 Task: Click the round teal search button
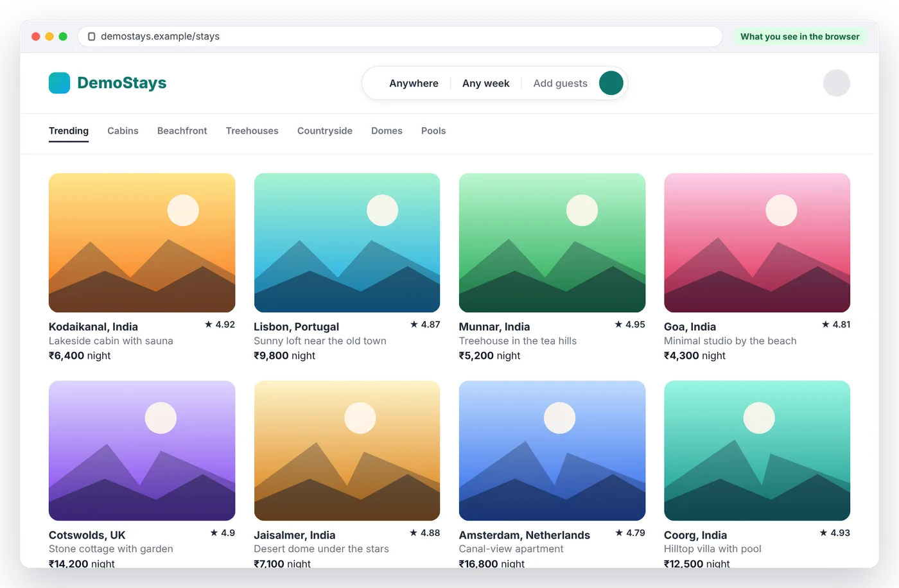(x=611, y=83)
